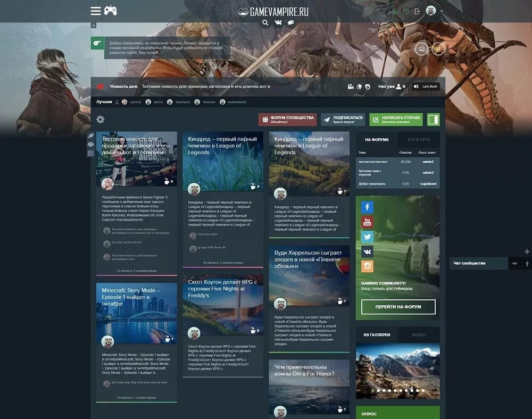
Task: Open the green messages icon in header
Action: (406, 12)
